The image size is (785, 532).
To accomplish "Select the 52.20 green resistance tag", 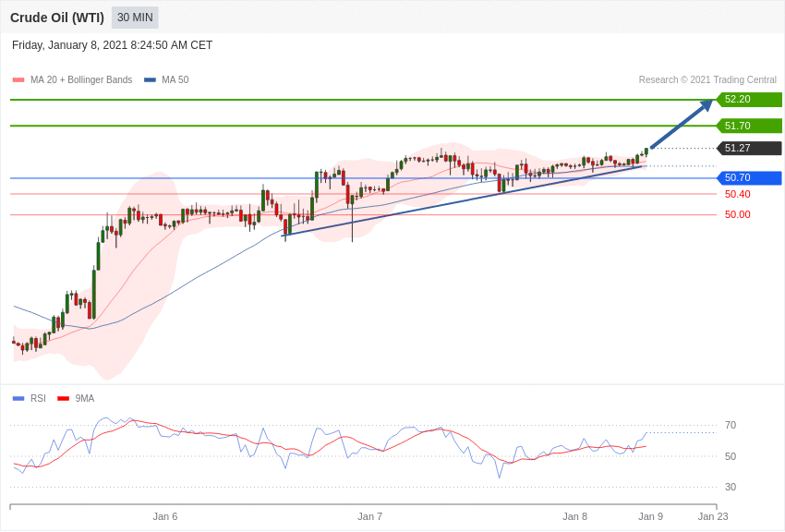I will coord(749,100).
